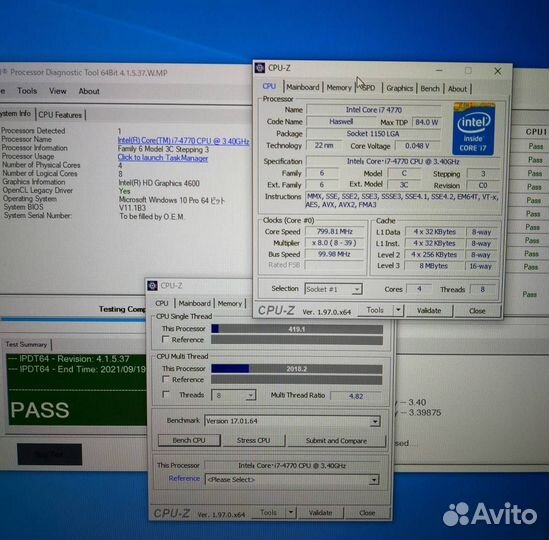The image size is (549, 540).
Task: Select Mainboard tab in benchmark CPU-Z window
Action: point(195,303)
